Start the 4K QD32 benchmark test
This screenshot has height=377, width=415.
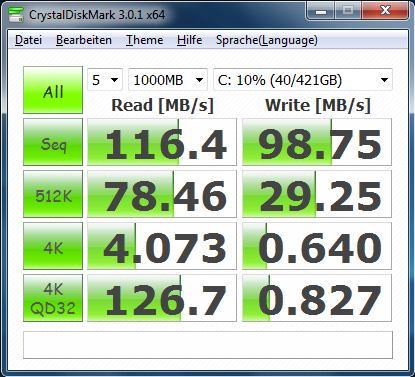[53, 298]
